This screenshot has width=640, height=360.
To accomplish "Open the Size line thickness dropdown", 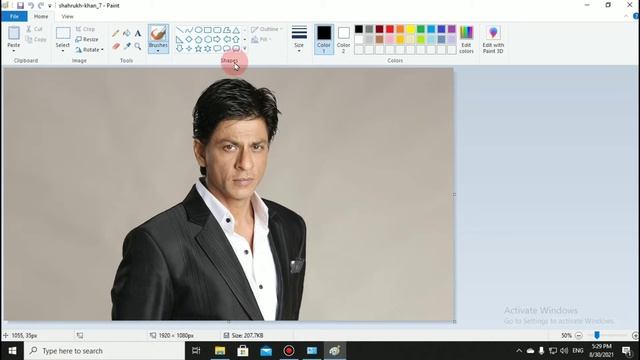I will tap(299, 39).
